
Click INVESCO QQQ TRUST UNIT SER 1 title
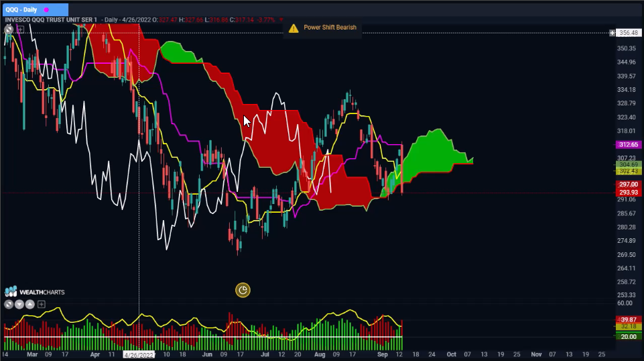[x=52, y=19]
